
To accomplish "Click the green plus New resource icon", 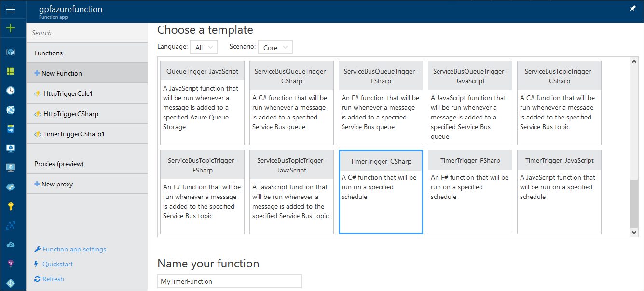I will pos(10,28).
